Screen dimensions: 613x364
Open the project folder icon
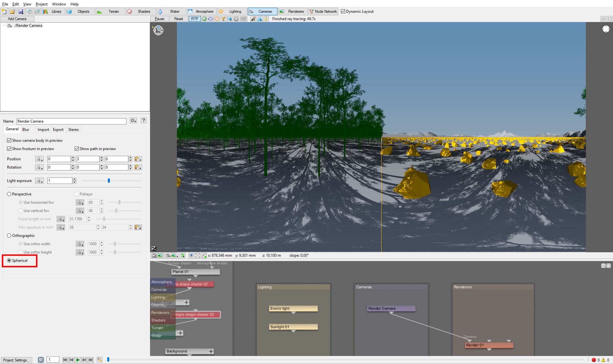[12, 11]
